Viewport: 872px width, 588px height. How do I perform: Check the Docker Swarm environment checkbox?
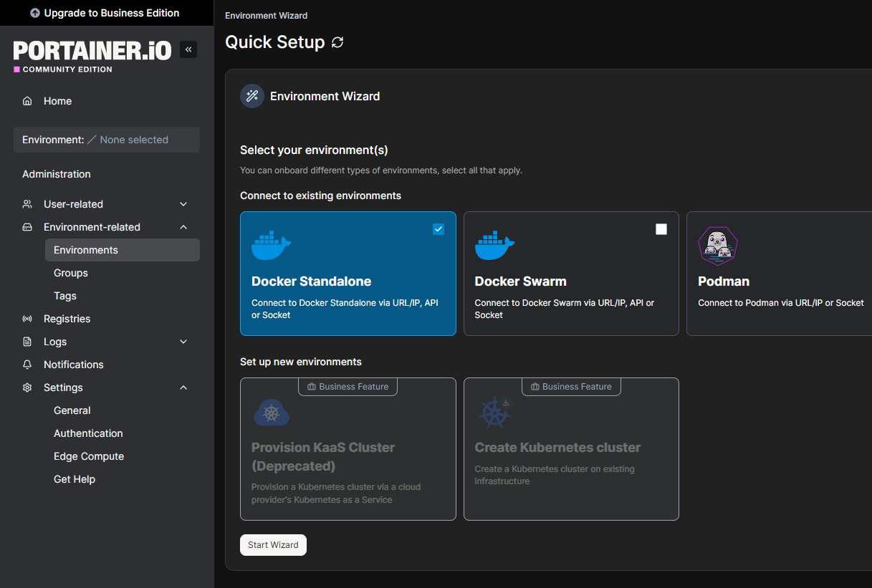click(x=661, y=228)
